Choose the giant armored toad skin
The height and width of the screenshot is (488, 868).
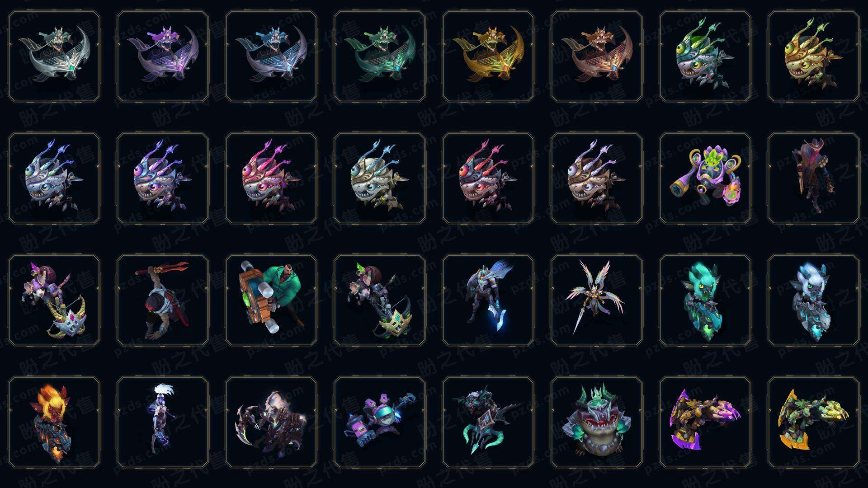[x=597, y=422]
